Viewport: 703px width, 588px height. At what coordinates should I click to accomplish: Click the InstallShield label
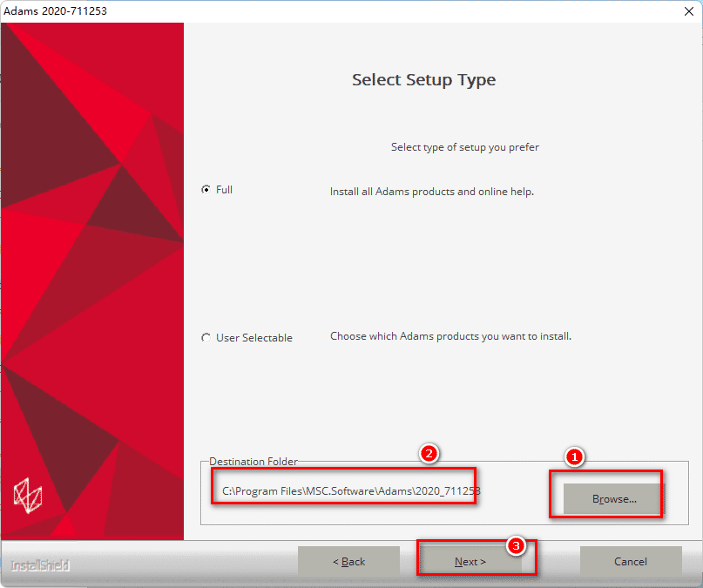[x=40, y=565]
